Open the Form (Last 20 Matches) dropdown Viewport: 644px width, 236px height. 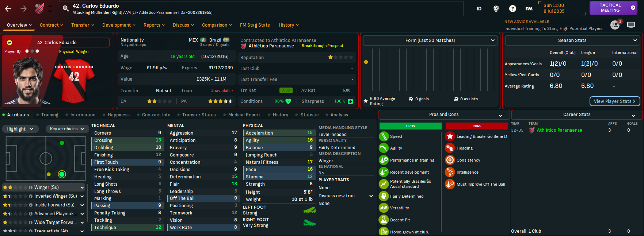pyautogui.click(x=430, y=40)
